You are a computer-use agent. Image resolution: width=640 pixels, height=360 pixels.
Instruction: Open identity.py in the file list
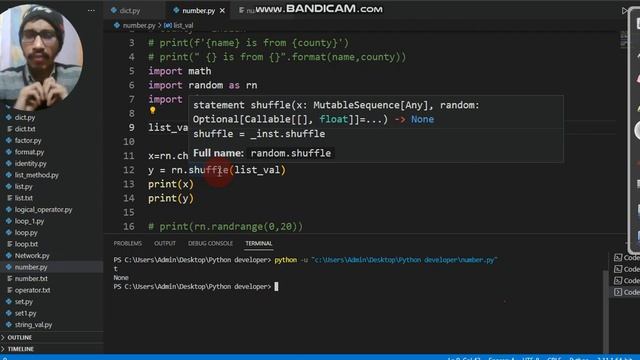click(x=31, y=164)
